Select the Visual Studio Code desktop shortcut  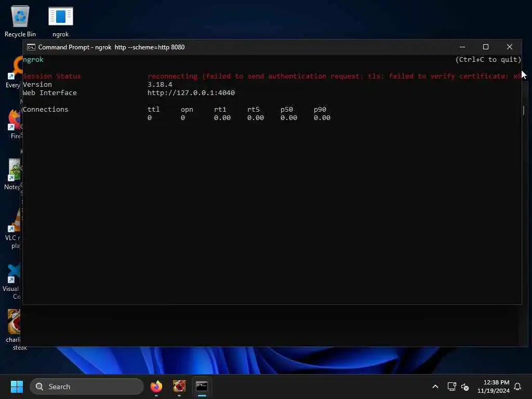pos(12,282)
